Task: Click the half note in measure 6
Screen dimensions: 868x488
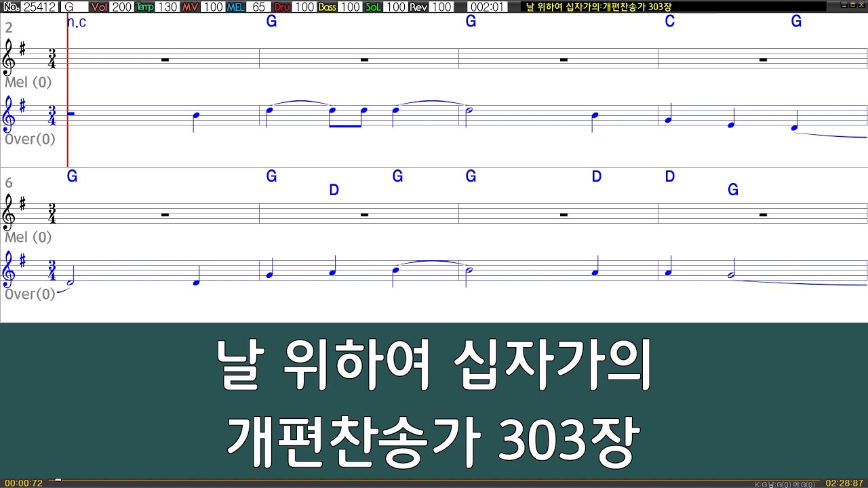Action: (71, 274)
